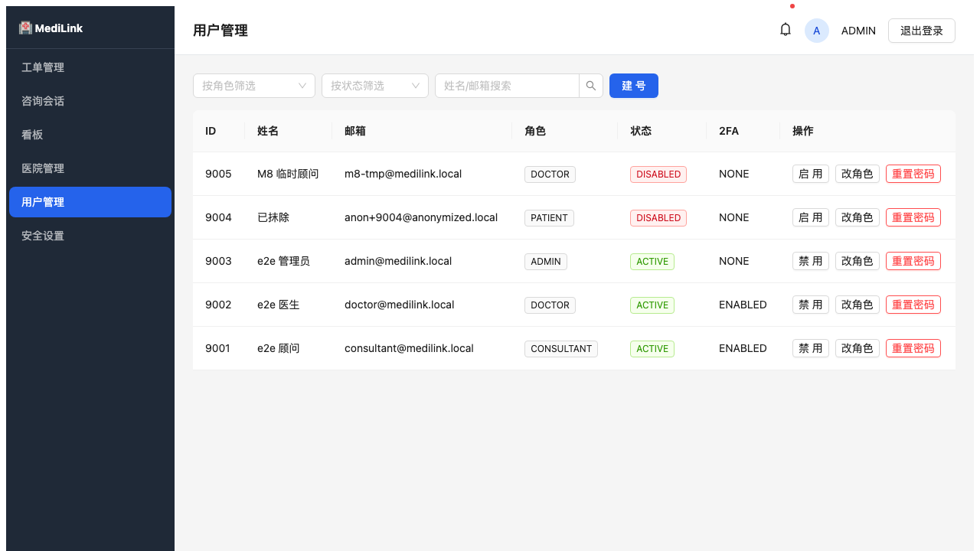Disable the e2e 顾问 account
This screenshot has height=551, width=980.
(811, 348)
